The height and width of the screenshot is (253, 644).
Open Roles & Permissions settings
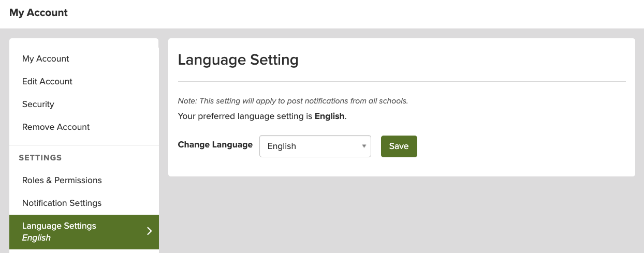click(62, 180)
